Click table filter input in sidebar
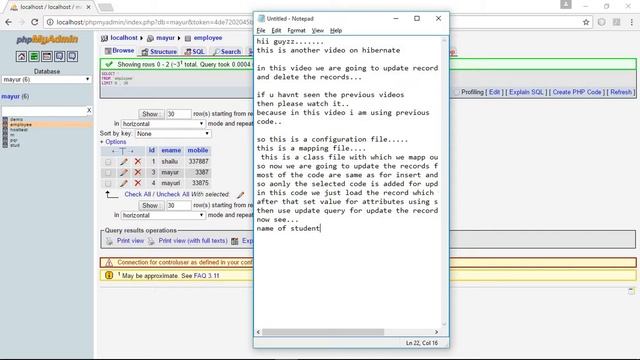Viewport: 640px width, 360px height. pos(43,110)
